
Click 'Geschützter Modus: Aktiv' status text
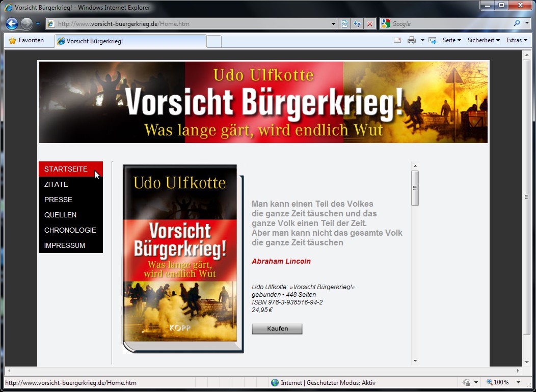point(341,383)
